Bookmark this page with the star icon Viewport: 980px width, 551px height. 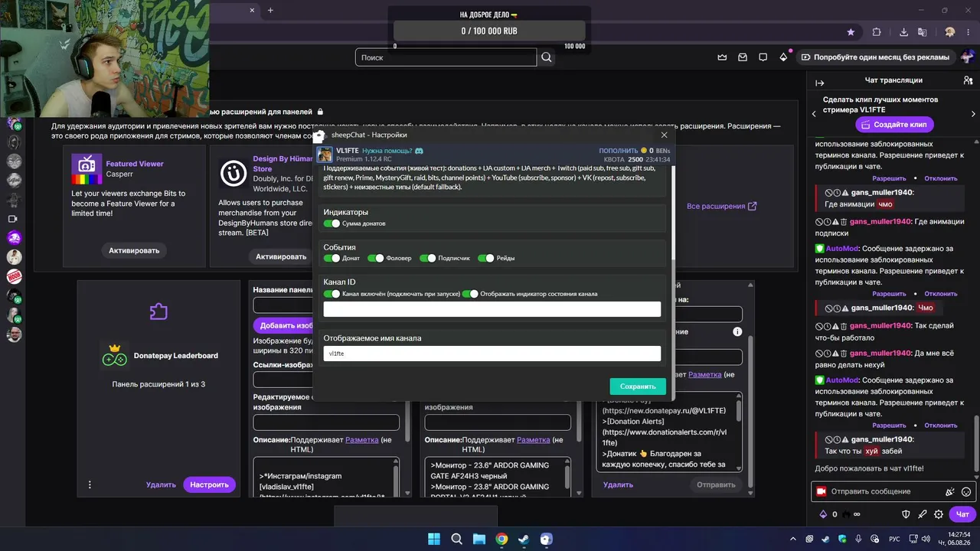click(851, 32)
